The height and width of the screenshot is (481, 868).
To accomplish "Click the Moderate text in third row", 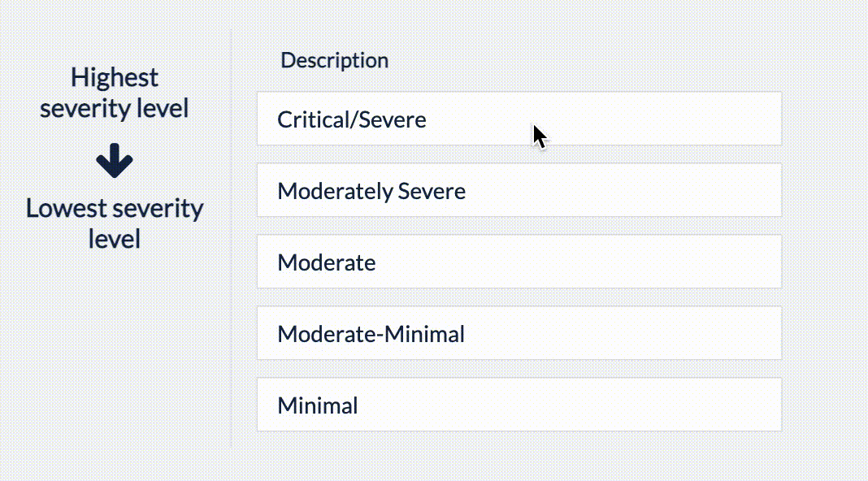I will pyautogui.click(x=327, y=263).
